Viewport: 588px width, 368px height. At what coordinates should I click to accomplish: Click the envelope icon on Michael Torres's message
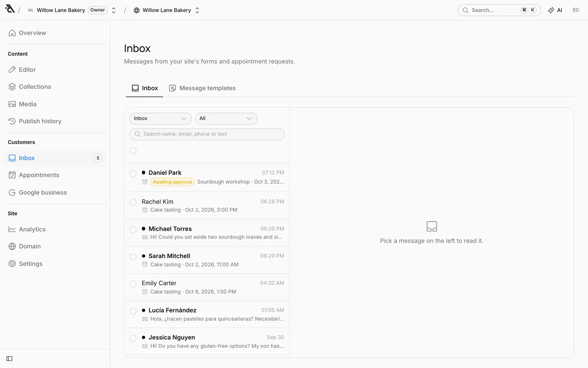145,237
